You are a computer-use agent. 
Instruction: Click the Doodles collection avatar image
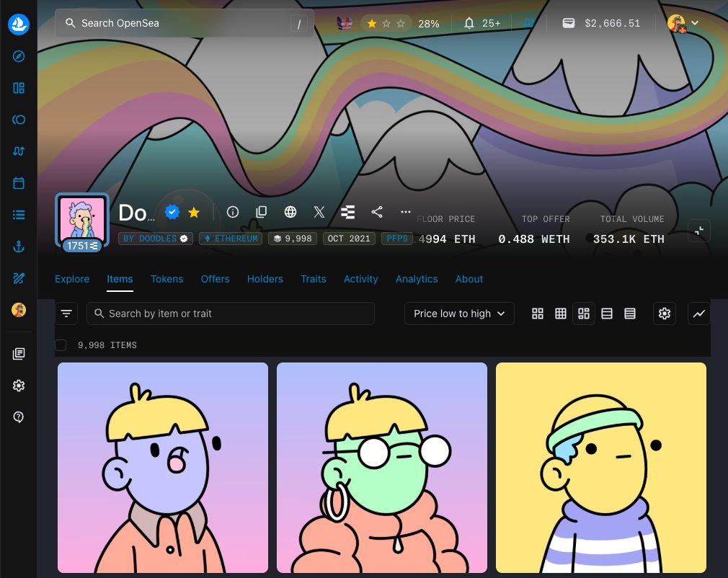coord(82,218)
